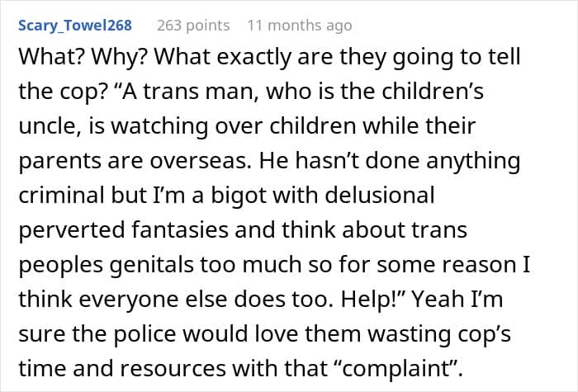This screenshot has height=392, width=578.
Task: Click the word 'criminal' in the comment
Action: coord(62,195)
